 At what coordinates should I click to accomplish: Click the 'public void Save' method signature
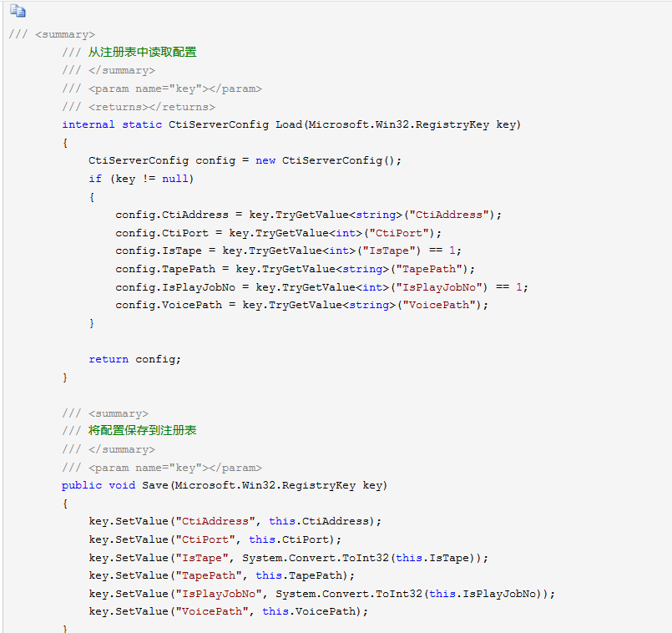coord(225,485)
